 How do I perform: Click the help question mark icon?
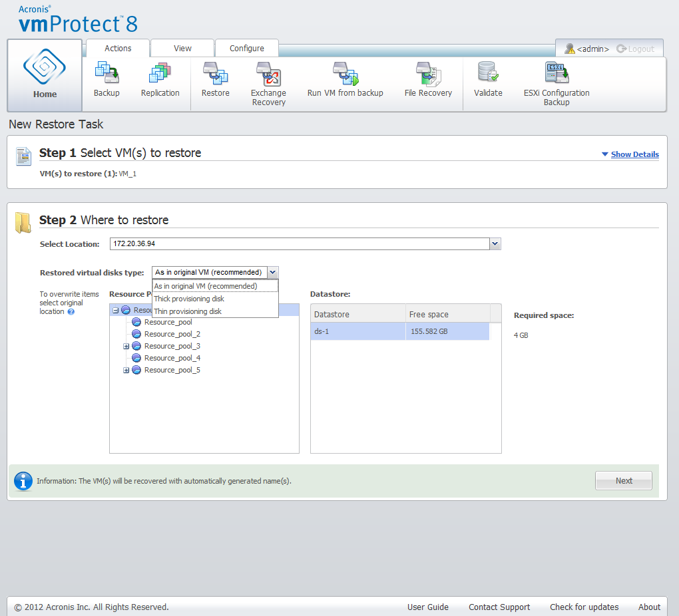click(x=71, y=312)
